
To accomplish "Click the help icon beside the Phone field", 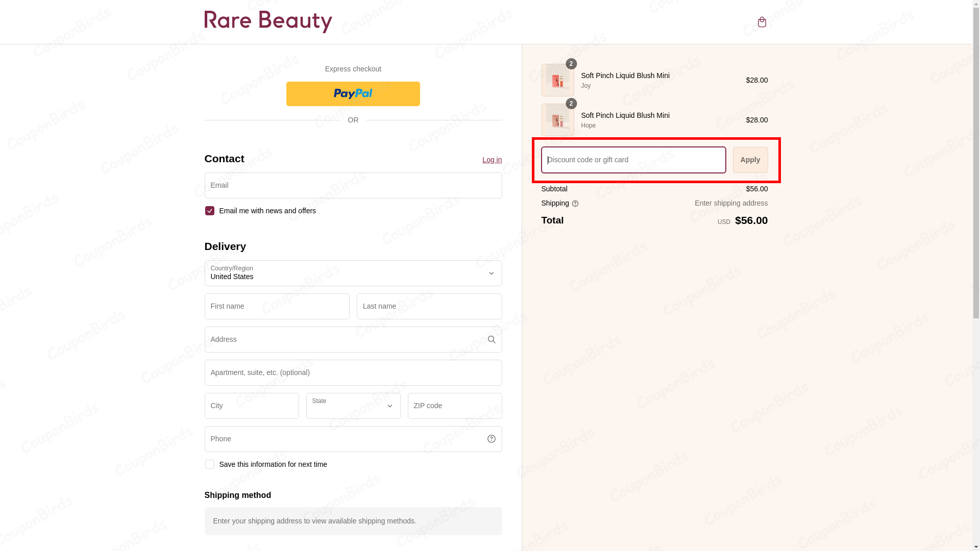I will tap(491, 438).
